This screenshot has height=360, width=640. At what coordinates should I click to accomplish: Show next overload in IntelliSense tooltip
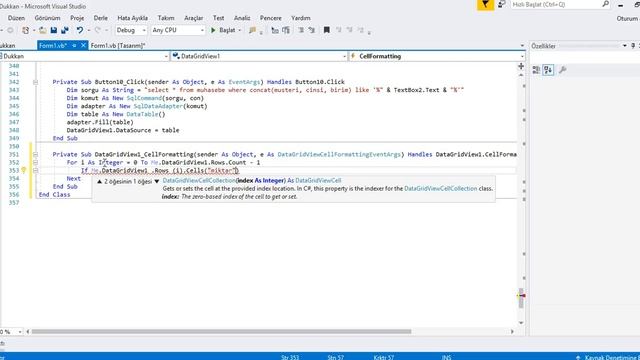[x=156, y=181]
